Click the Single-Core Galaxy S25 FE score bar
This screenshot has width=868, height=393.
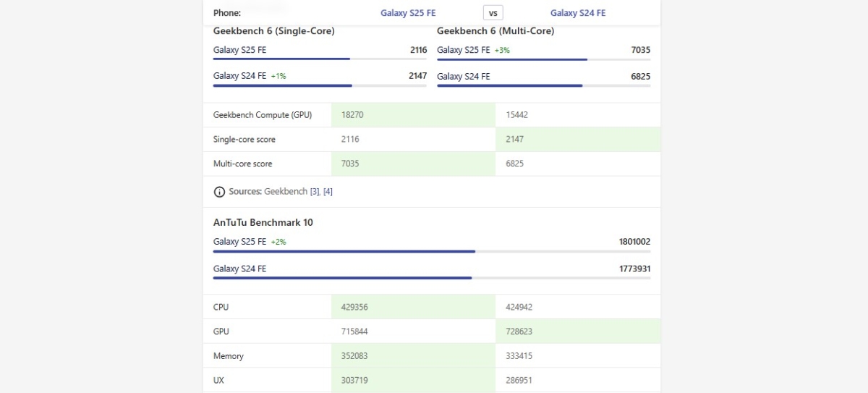[x=320, y=59]
